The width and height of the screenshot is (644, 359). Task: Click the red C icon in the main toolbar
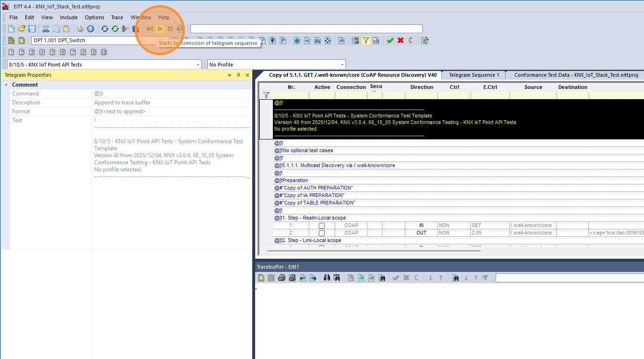point(410,41)
